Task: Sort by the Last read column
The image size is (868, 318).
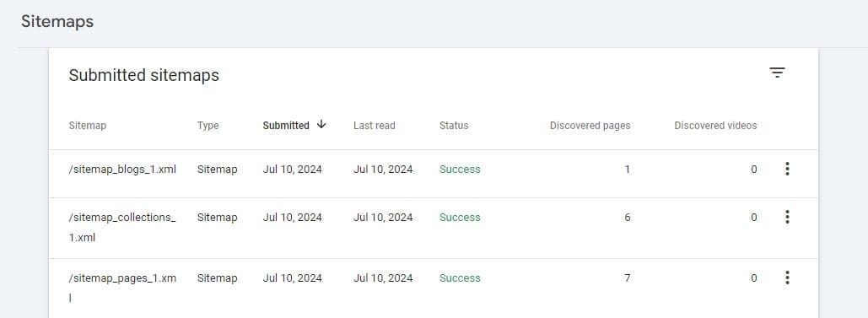Action: point(375,125)
